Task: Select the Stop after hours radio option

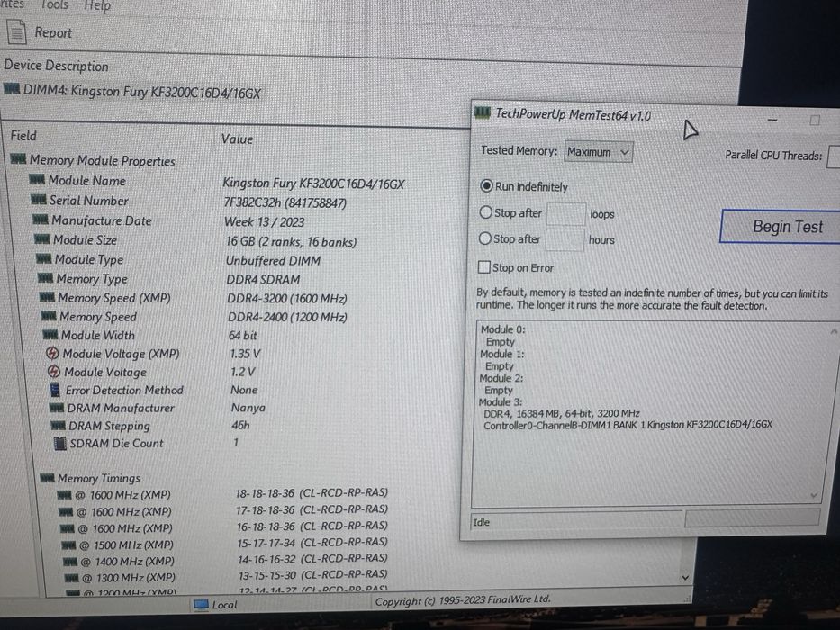Action: pyautogui.click(x=484, y=238)
